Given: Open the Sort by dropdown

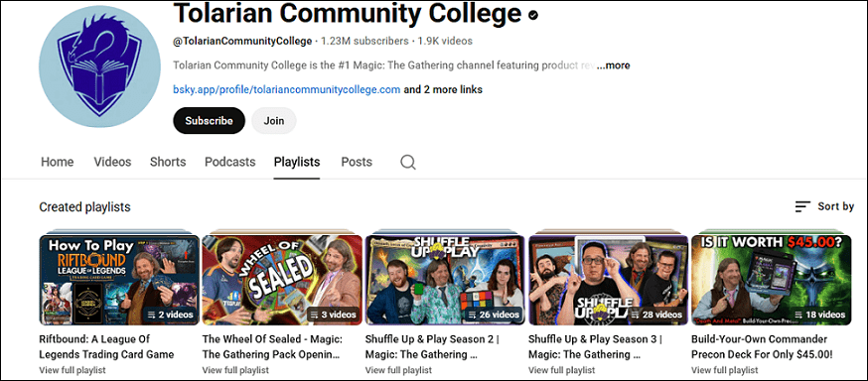Looking at the screenshot, I should pyautogui.click(x=824, y=206).
